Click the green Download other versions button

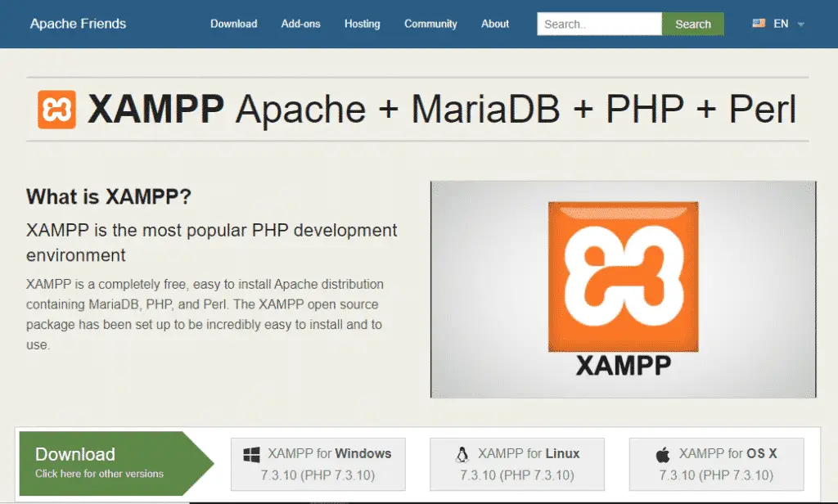pyautogui.click(x=116, y=463)
